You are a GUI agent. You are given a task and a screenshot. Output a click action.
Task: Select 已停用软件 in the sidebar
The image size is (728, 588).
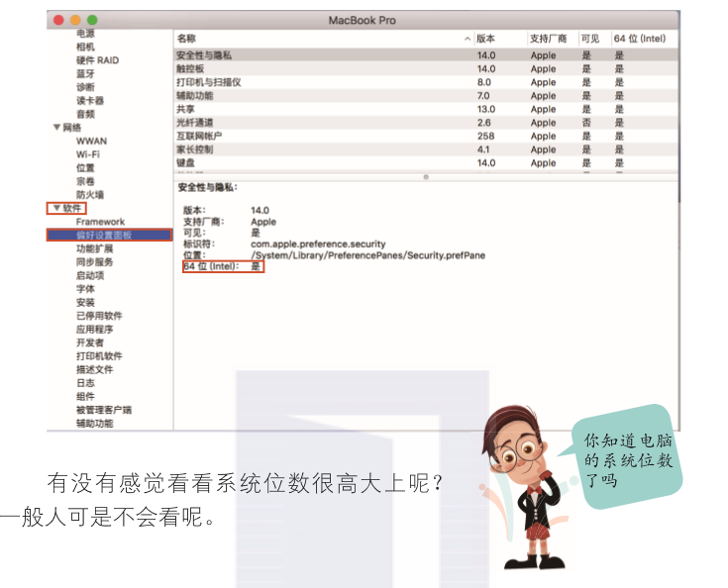pos(99,316)
